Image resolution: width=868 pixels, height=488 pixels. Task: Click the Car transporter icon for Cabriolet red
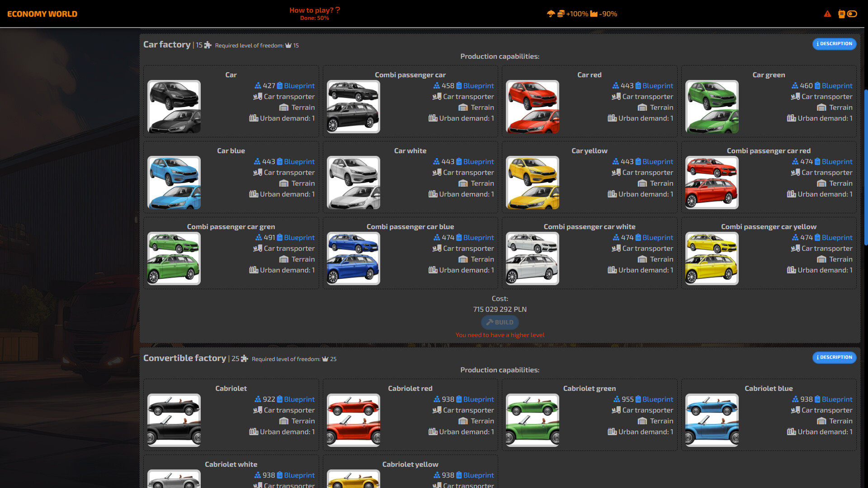click(x=438, y=410)
